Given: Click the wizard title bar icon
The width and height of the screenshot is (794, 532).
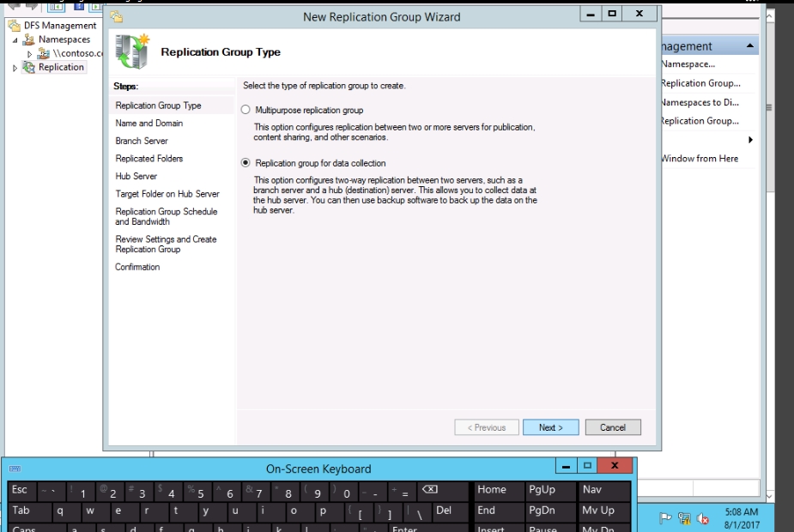Looking at the screenshot, I should pyautogui.click(x=117, y=16).
